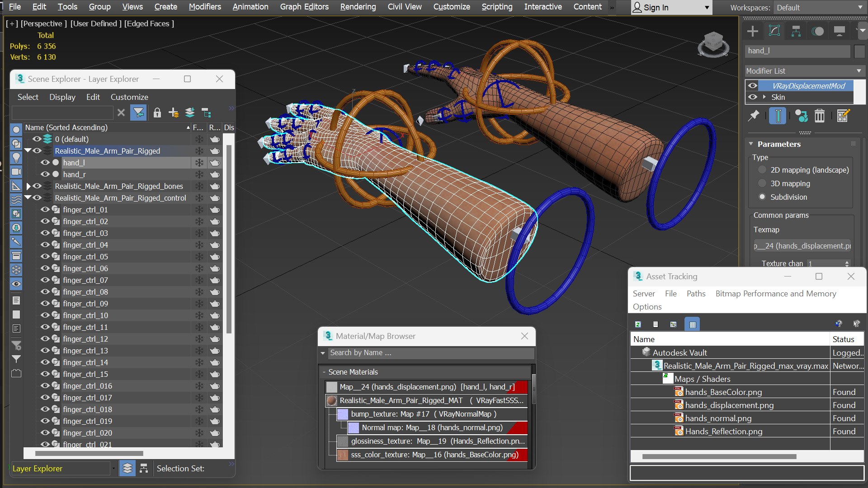The height and width of the screenshot is (488, 868).
Task: Select 3D mapping radio button
Action: (x=762, y=183)
